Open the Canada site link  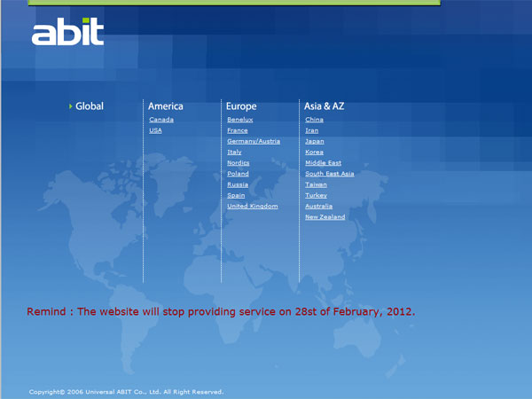tap(161, 120)
